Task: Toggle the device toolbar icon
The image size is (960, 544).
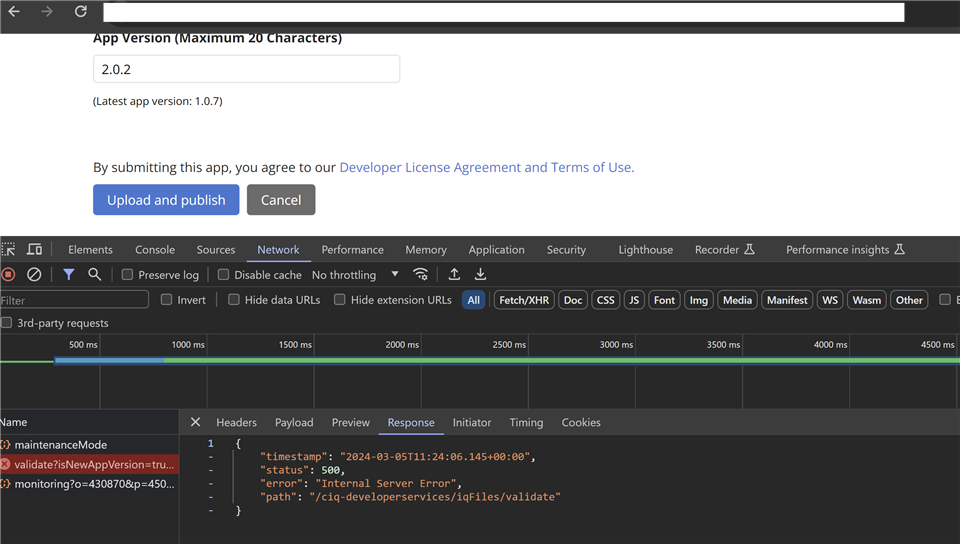Action: pyautogui.click(x=34, y=250)
